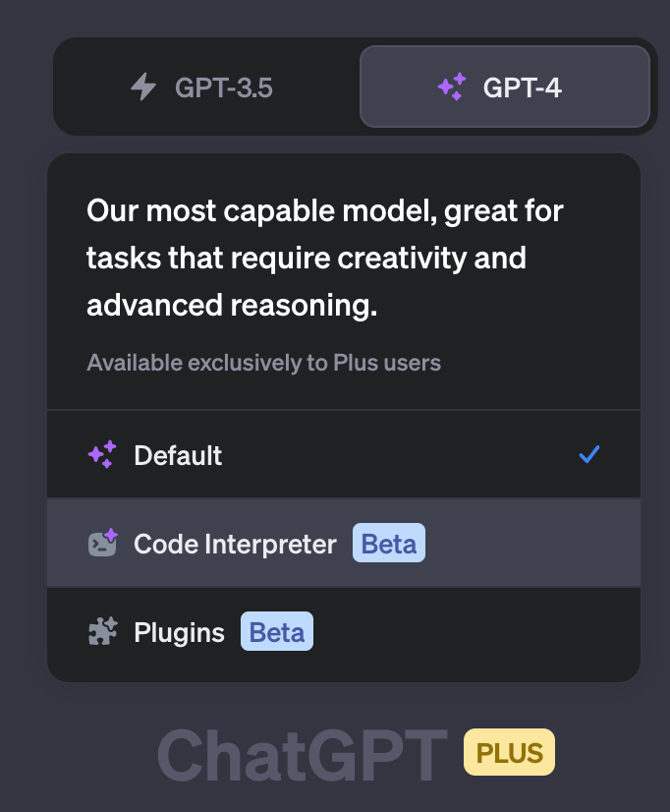
Task: Click the GPT-4 model description paragraph
Action: click(x=325, y=258)
